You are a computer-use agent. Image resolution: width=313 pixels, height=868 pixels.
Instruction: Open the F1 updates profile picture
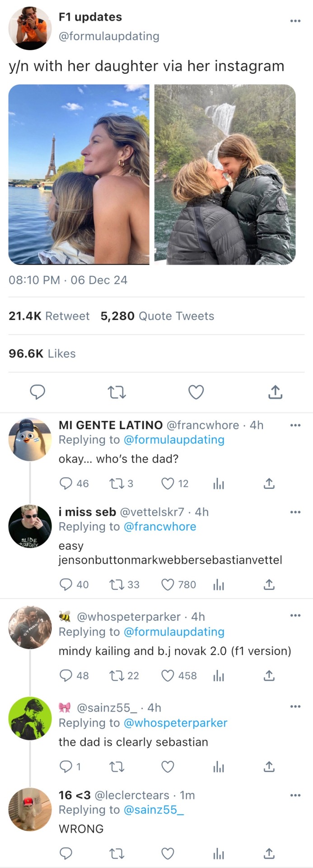click(30, 28)
